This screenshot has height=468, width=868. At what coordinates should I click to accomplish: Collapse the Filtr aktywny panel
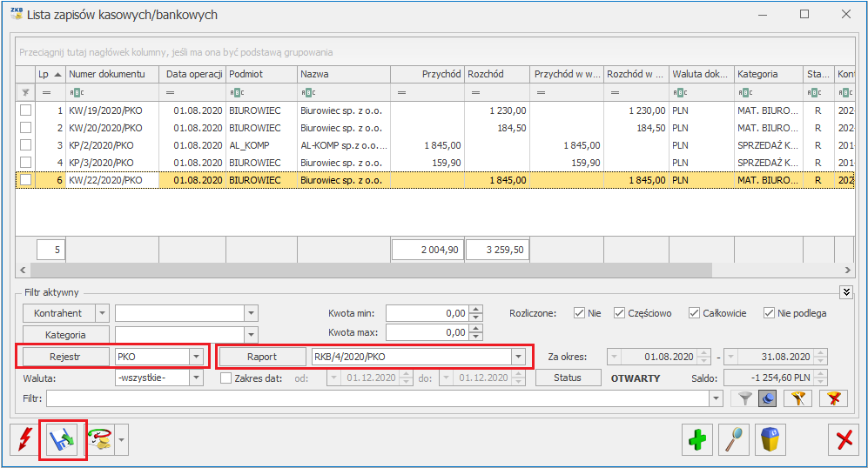coord(846,292)
